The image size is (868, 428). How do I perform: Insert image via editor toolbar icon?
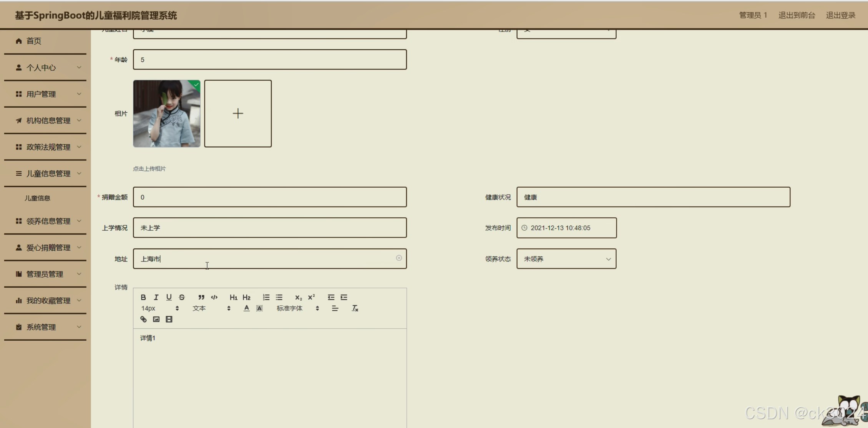click(x=156, y=319)
